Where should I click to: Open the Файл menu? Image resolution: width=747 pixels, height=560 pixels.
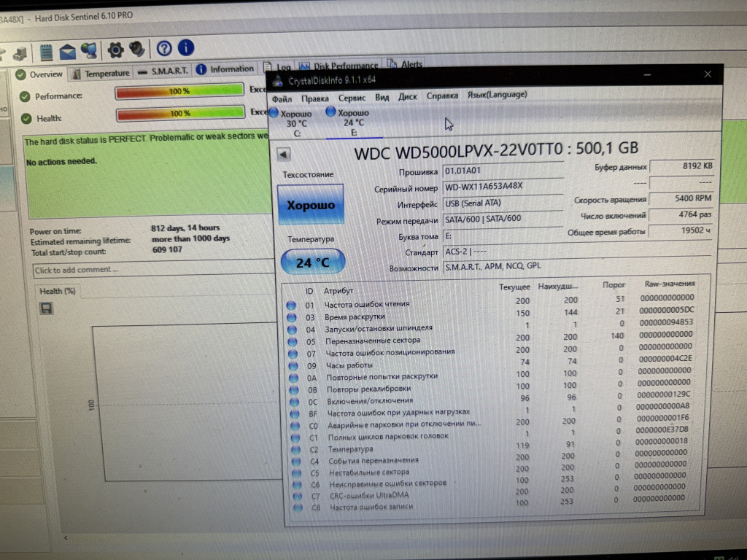[282, 98]
